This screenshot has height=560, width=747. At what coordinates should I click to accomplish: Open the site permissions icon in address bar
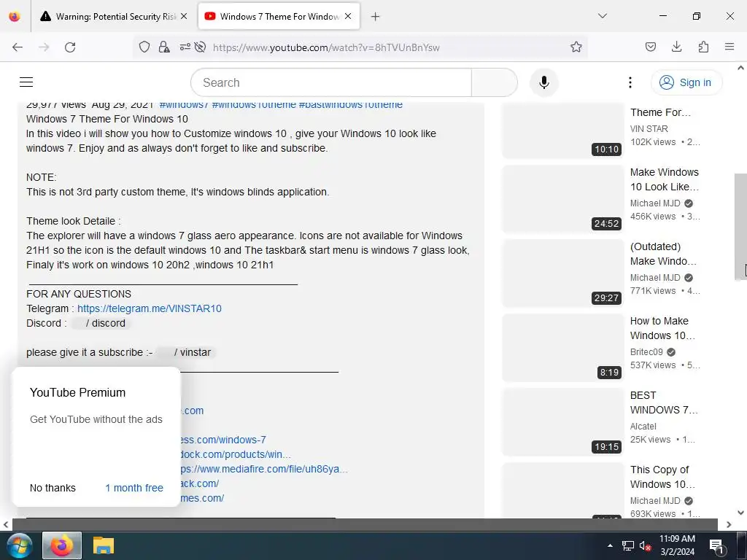pos(185,47)
